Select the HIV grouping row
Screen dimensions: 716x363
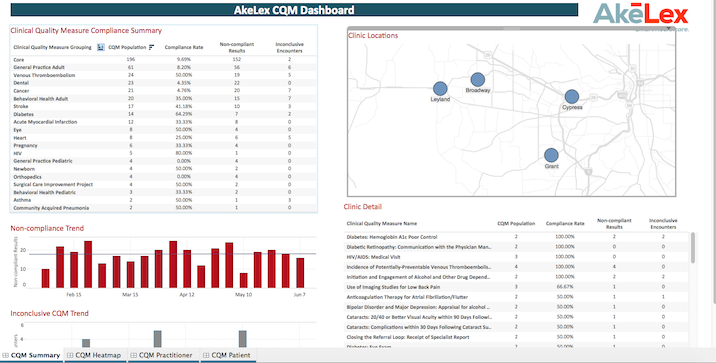163,153
